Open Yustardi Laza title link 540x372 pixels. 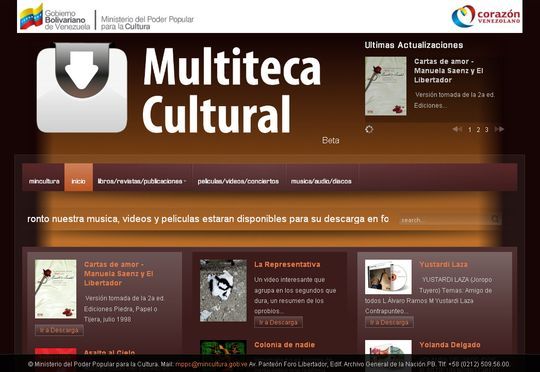tap(444, 265)
